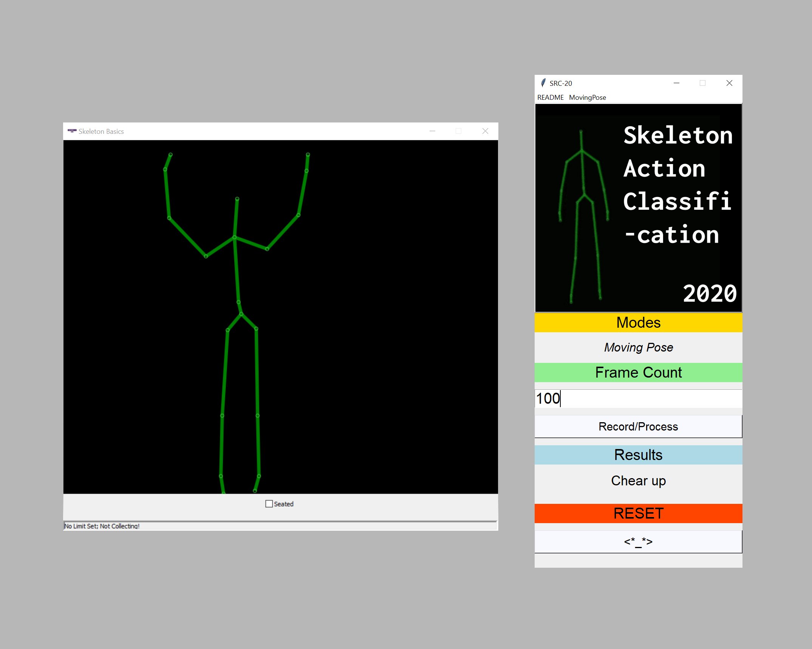Click the Chear up result text

pyautogui.click(x=638, y=481)
